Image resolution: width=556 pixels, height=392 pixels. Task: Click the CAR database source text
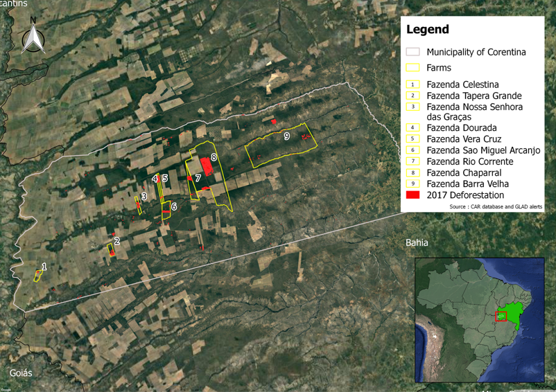495,207
